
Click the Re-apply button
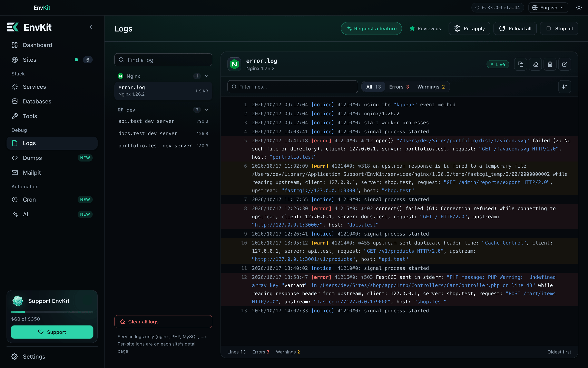(x=469, y=28)
